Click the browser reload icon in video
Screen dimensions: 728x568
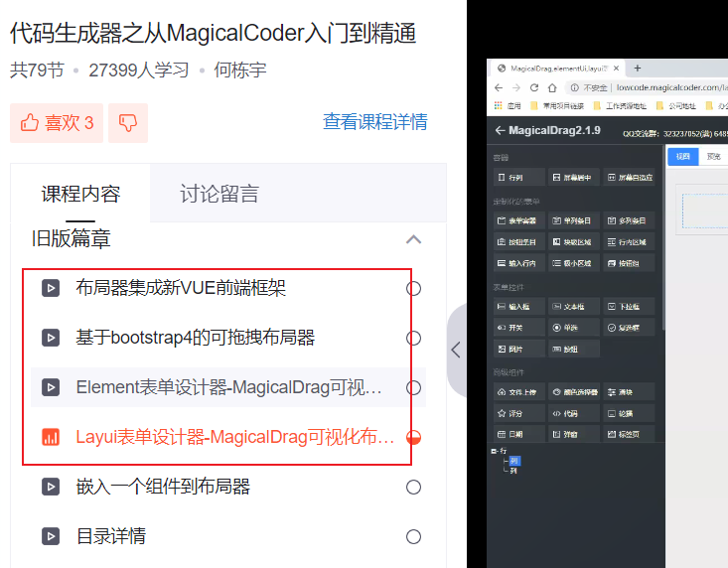click(x=534, y=87)
